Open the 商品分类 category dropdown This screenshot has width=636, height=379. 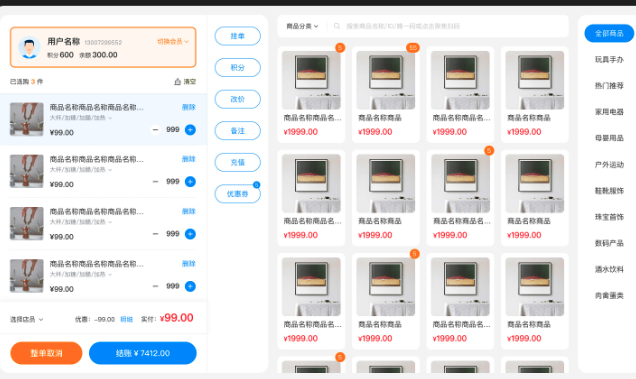point(302,26)
